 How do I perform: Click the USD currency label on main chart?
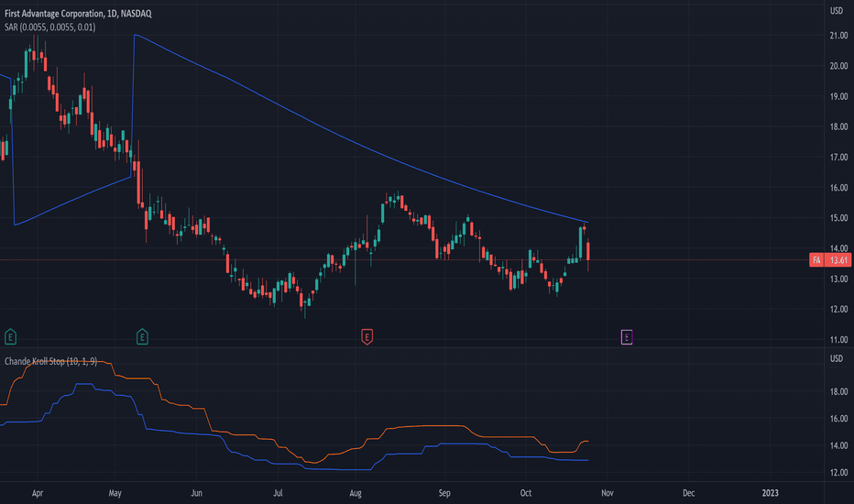837,11
